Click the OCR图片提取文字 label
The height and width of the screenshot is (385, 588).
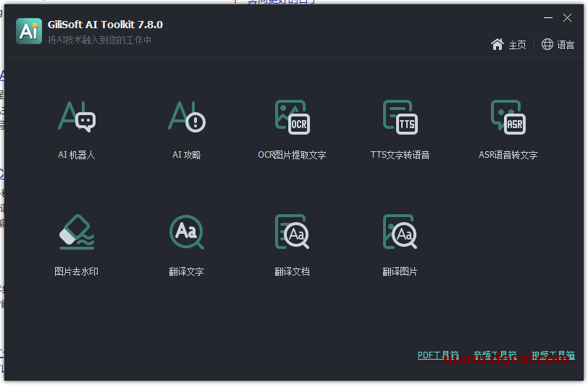[292, 155]
